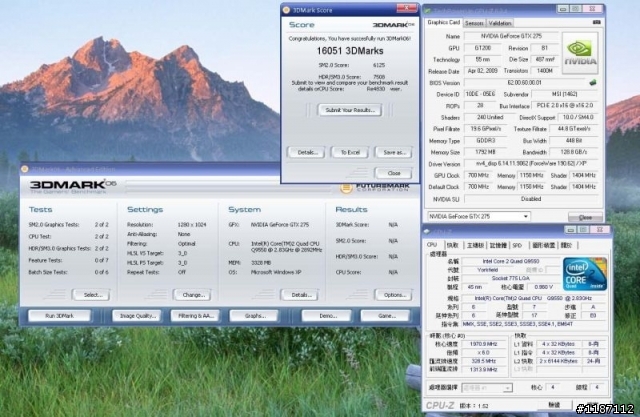Viewport: 640px width, 417px height.
Task: Click the 3DMark Score window title icon
Action: click(x=287, y=10)
